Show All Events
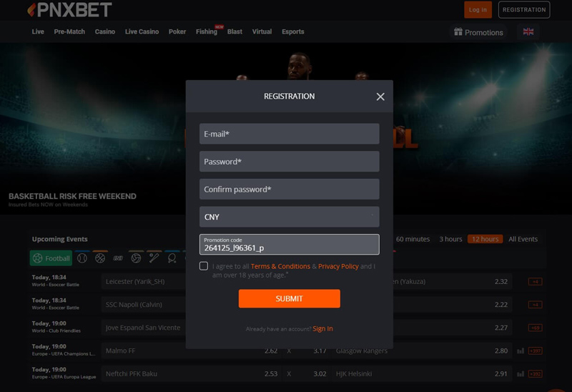The image size is (572, 392). click(523, 239)
